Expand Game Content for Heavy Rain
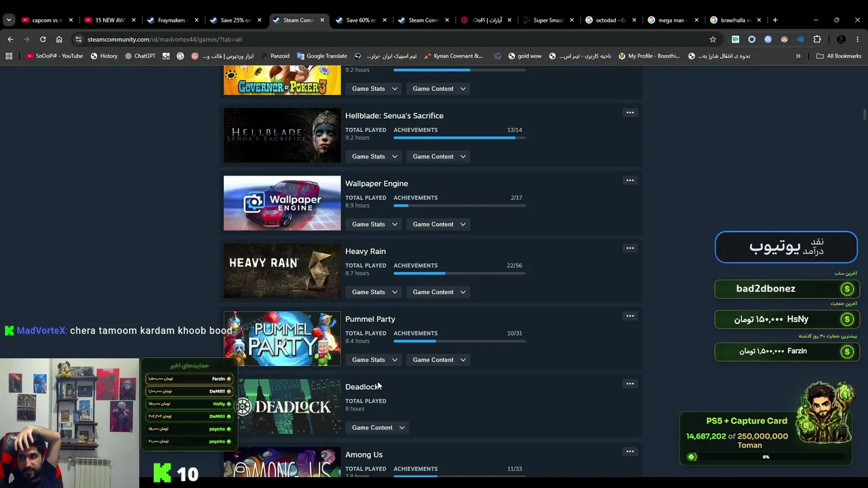Image resolution: width=868 pixels, height=488 pixels. [439, 292]
